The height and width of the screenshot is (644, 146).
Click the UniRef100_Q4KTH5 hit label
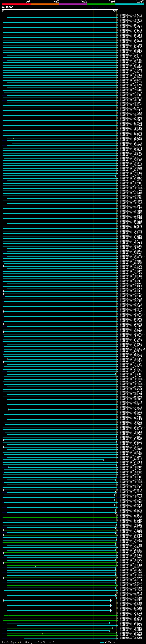131,223
